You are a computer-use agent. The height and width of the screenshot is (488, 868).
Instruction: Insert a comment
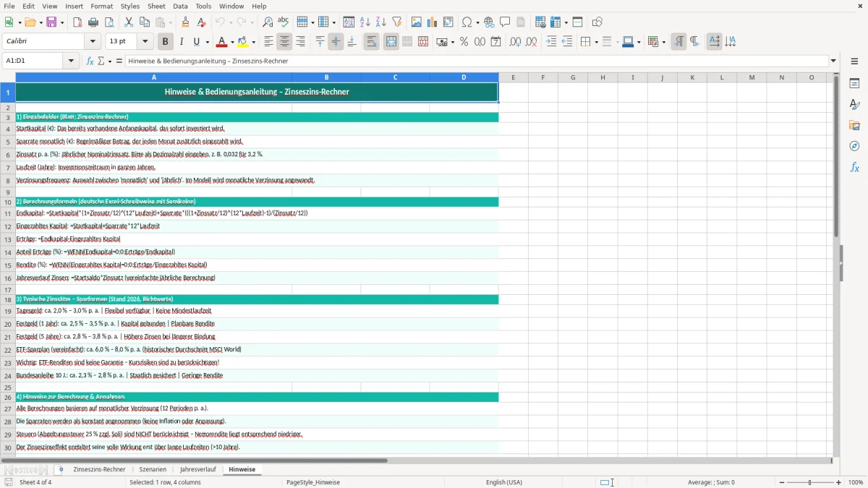click(505, 22)
